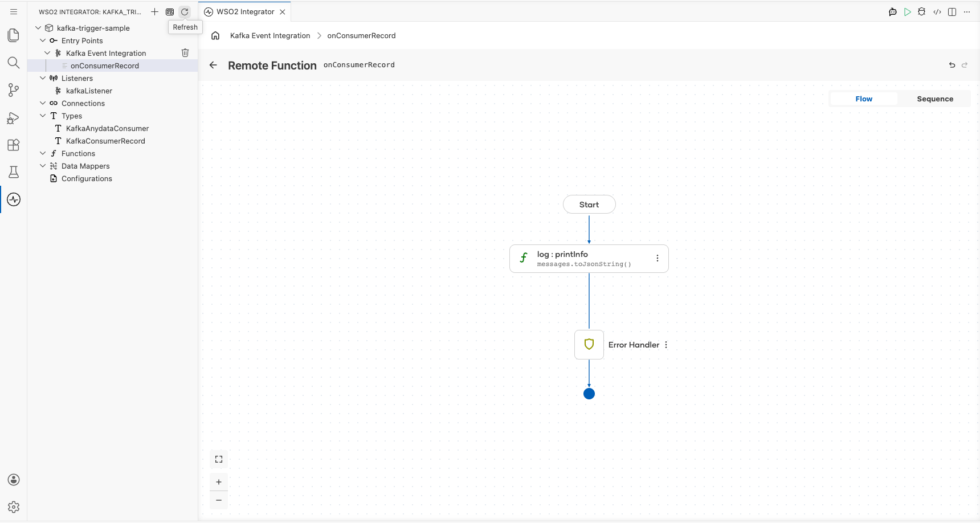Start debugging with the bug icon
Image resolution: width=980 pixels, height=523 pixels.
click(x=922, y=12)
